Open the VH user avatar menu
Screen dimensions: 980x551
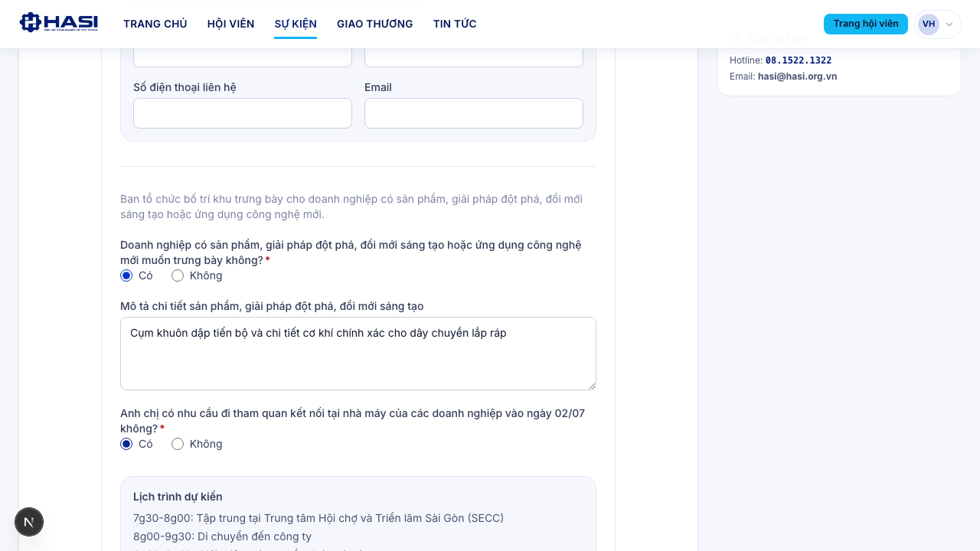tap(929, 24)
